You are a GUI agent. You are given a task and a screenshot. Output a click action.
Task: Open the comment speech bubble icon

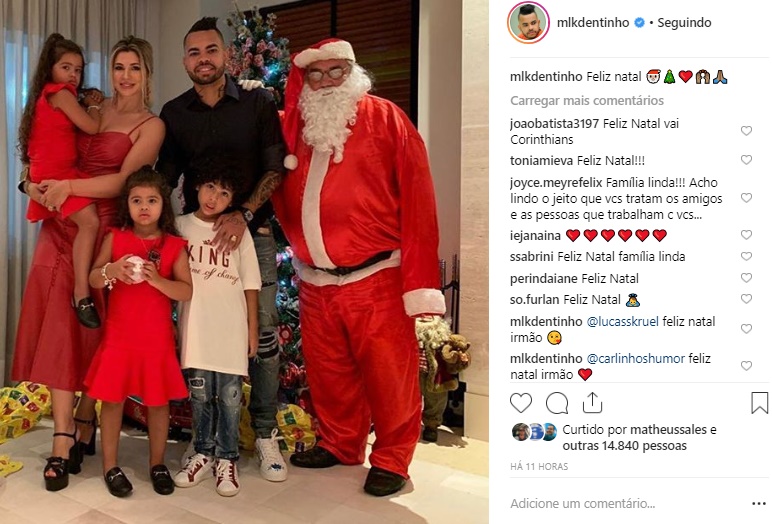pyautogui.click(x=557, y=403)
